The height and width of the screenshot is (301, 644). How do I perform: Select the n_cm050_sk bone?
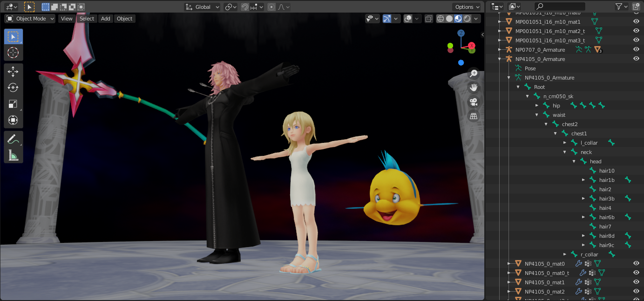pos(558,96)
